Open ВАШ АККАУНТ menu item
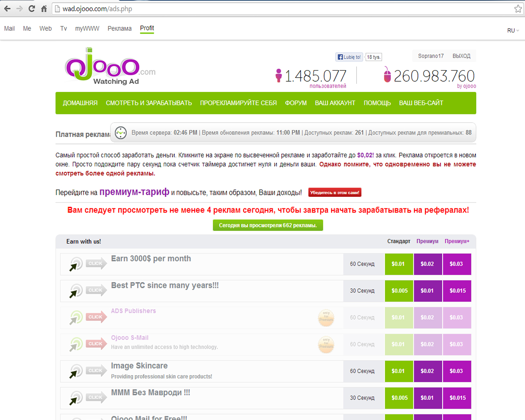The image size is (525, 420). [x=335, y=103]
